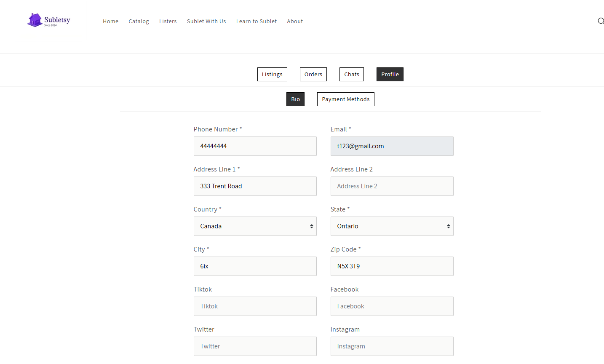Open the Sublet With Us page
Image resolution: width=604 pixels, height=364 pixels.
coord(206,21)
